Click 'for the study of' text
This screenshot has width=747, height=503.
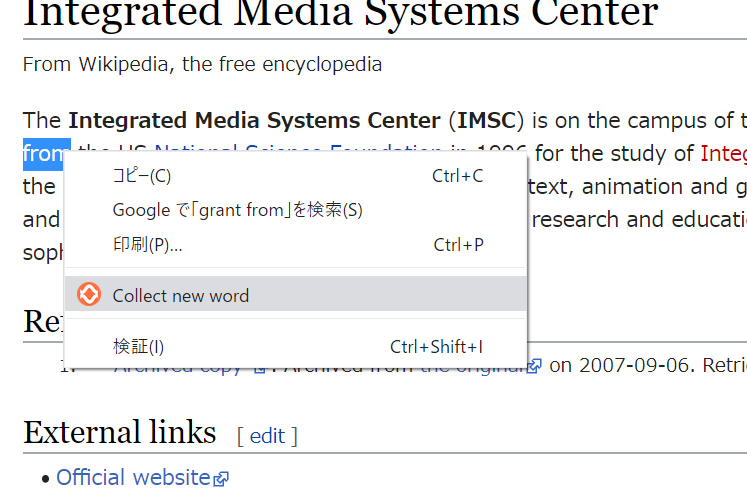(x=615, y=154)
